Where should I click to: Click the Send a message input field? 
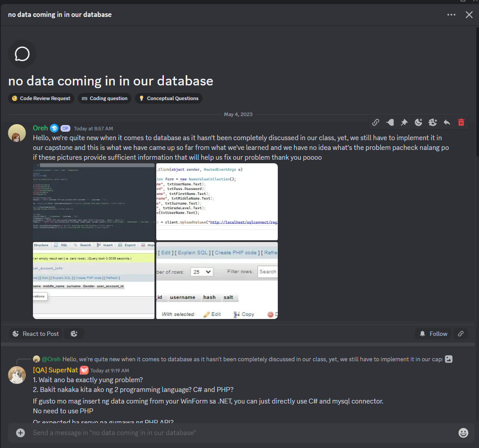(x=223, y=432)
